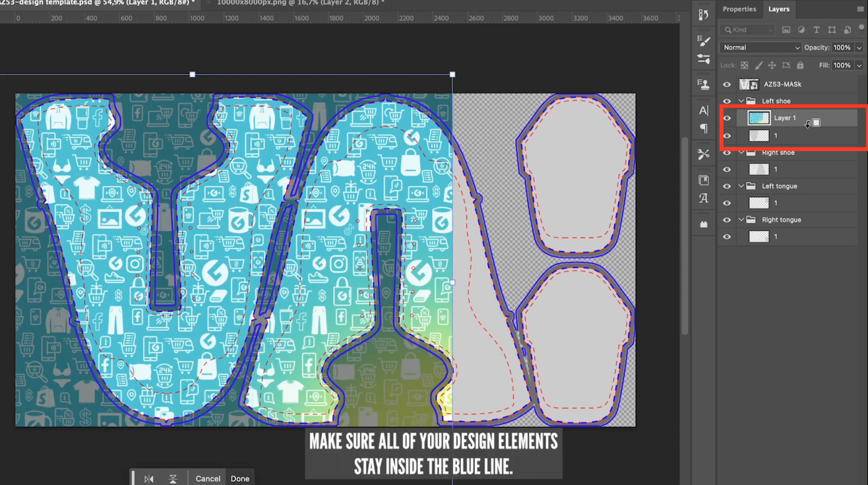Screen dimensions: 868x485
Task: Switch to the Properties tab
Action: (739, 9)
